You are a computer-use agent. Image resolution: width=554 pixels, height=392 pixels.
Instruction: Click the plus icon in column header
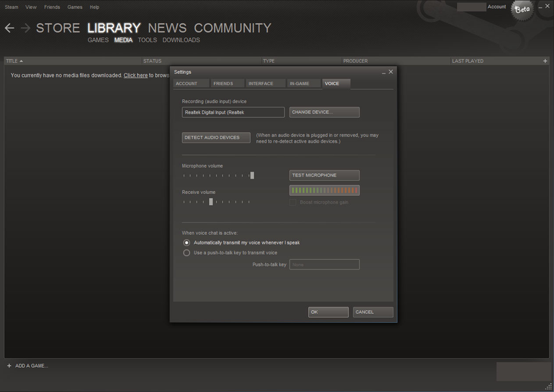click(545, 61)
